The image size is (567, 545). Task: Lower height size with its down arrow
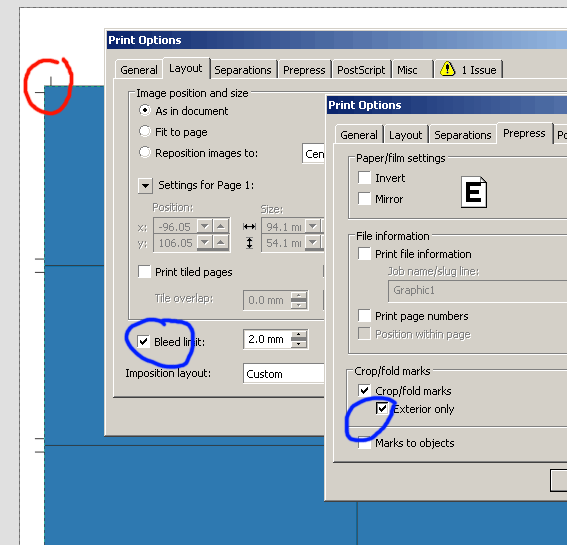[x=313, y=242]
